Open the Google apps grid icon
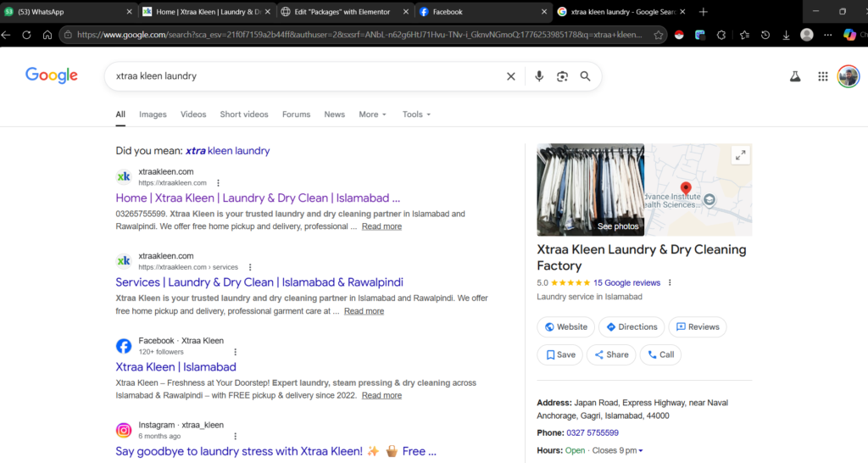 pos(822,76)
